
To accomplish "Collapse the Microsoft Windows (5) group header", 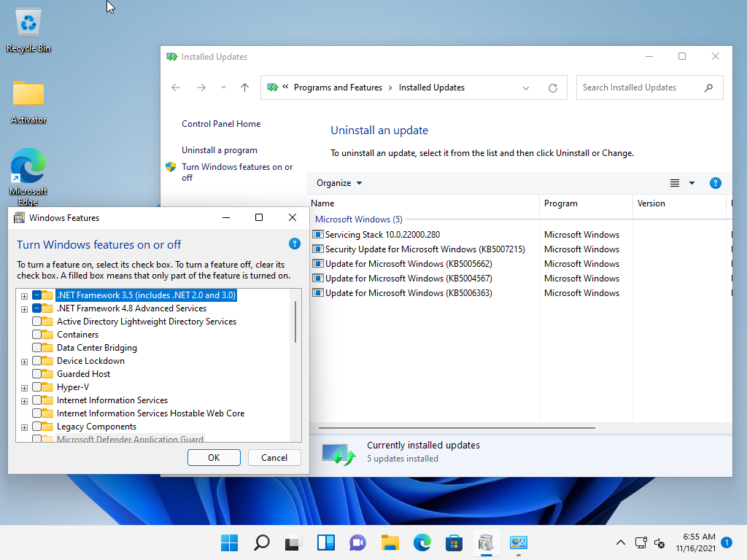I will (359, 219).
